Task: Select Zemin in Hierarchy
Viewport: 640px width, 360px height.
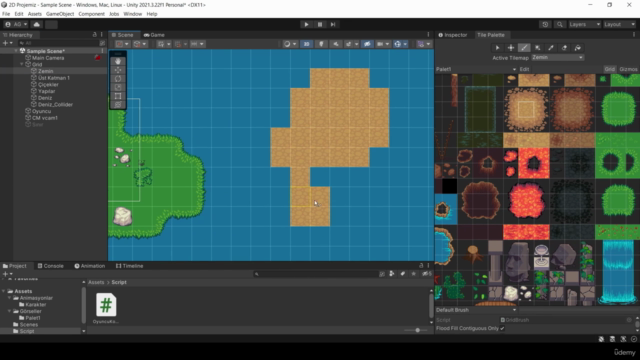Action: tap(46, 71)
